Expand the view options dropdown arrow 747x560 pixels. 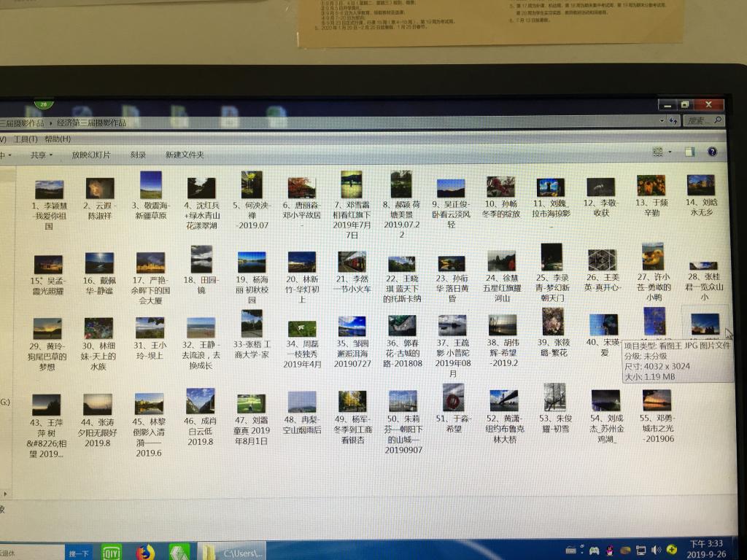pos(670,152)
